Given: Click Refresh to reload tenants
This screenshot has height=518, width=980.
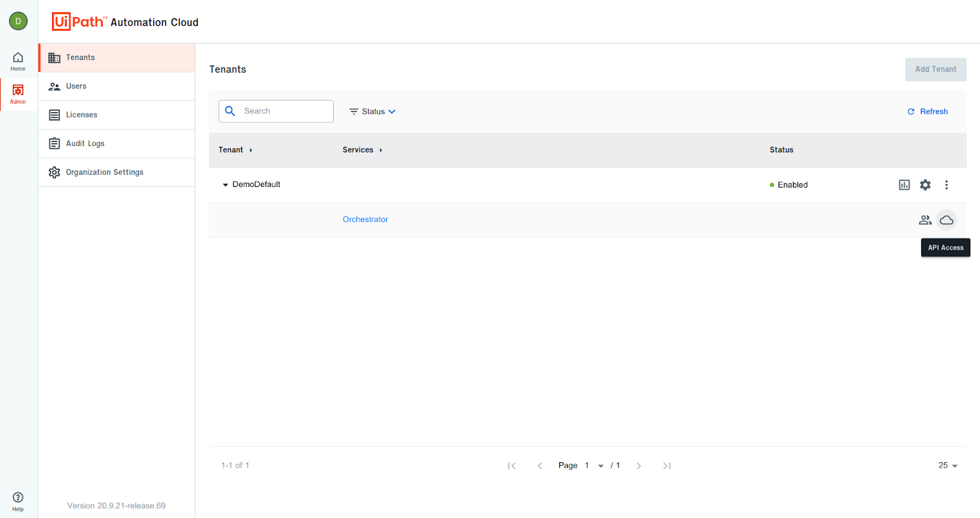Looking at the screenshot, I should [927, 112].
